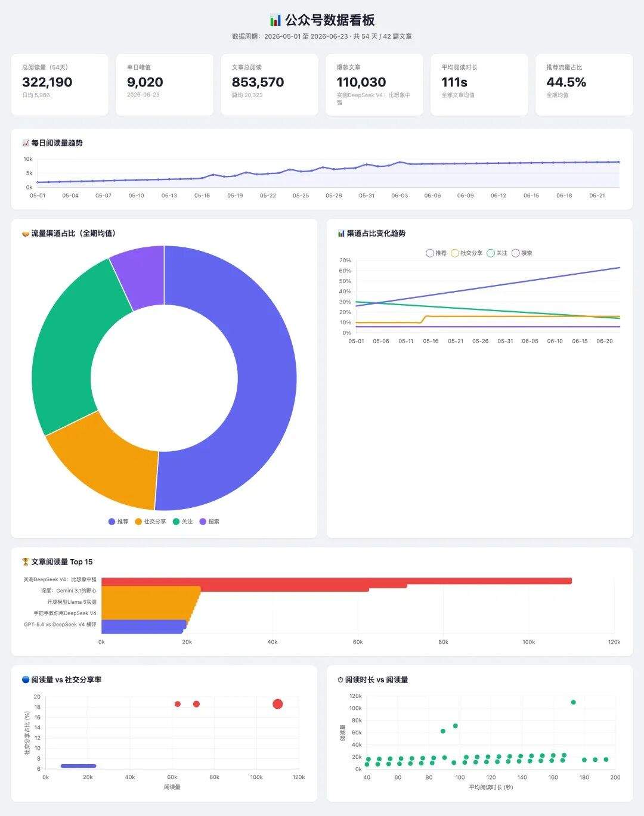Toggle the 关注 legend in trend chart
Image resolution: width=644 pixels, height=816 pixels.
tap(497, 253)
